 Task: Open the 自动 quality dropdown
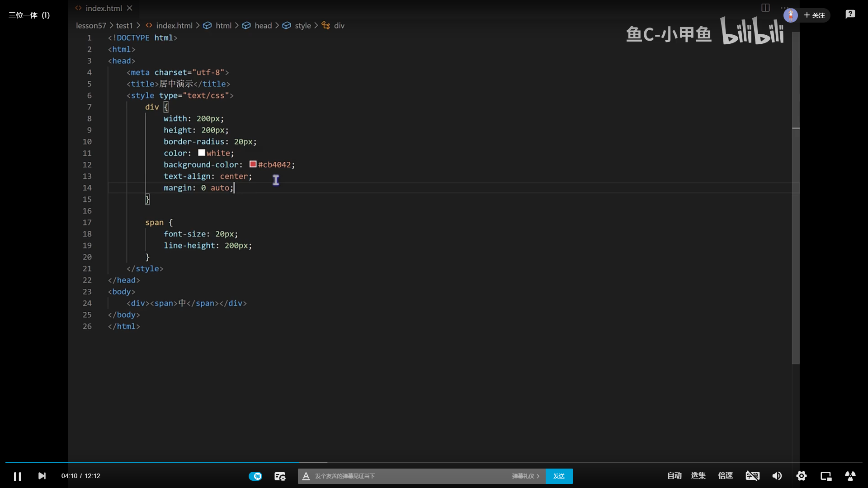click(x=674, y=476)
